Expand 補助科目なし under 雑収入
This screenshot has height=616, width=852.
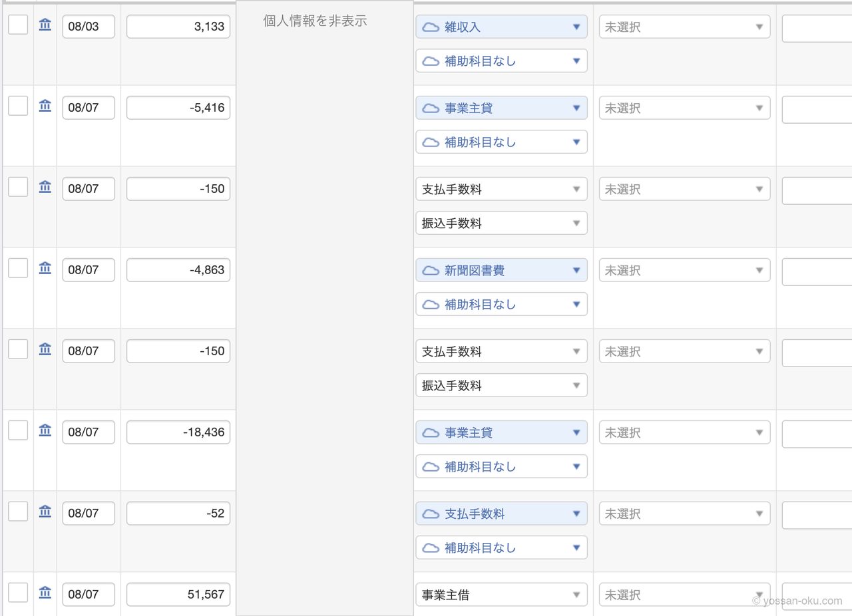click(x=502, y=61)
